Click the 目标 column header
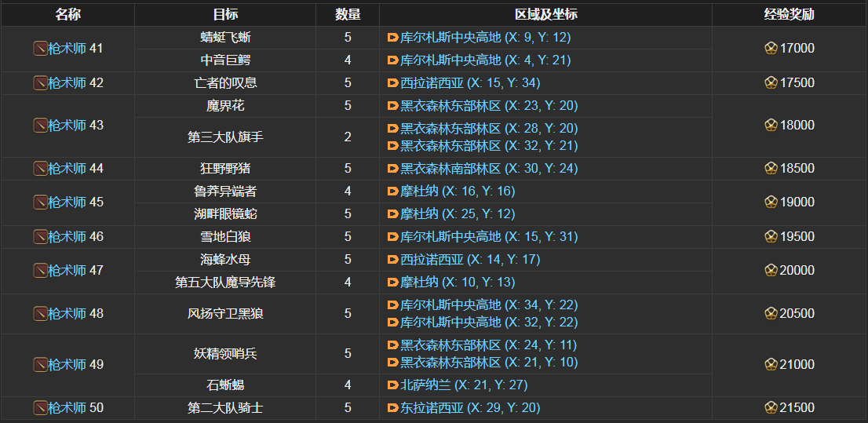Image resolution: width=868 pixels, height=423 pixels. pyautogui.click(x=225, y=15)
